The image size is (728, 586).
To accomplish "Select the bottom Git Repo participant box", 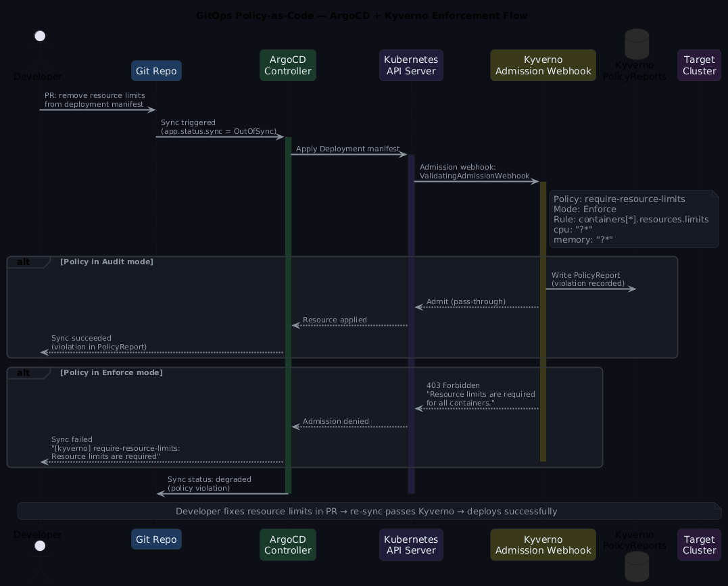I will pos(156,539).
